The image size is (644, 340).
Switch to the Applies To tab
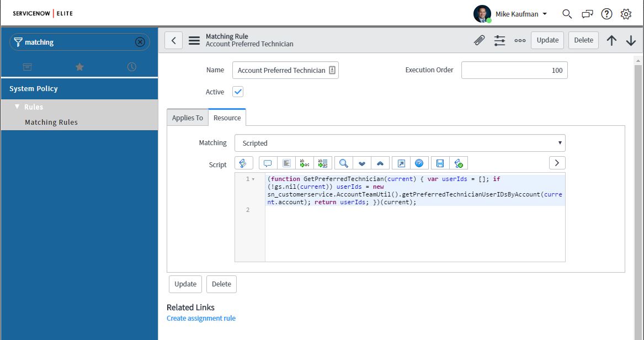187,117
